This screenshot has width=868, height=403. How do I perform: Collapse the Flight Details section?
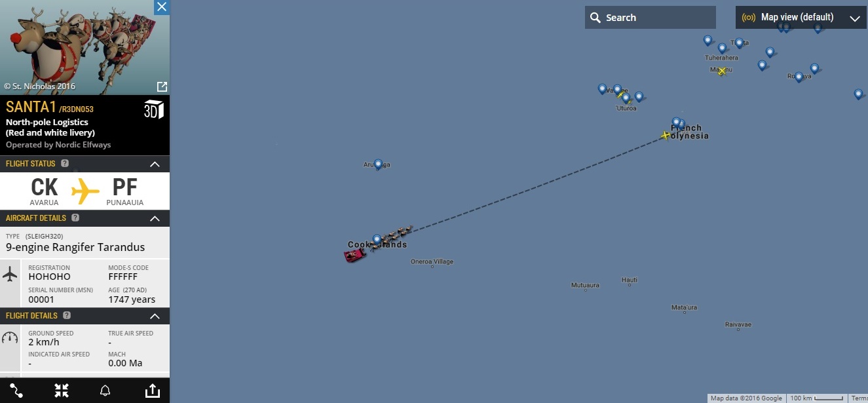pos(155,316)
